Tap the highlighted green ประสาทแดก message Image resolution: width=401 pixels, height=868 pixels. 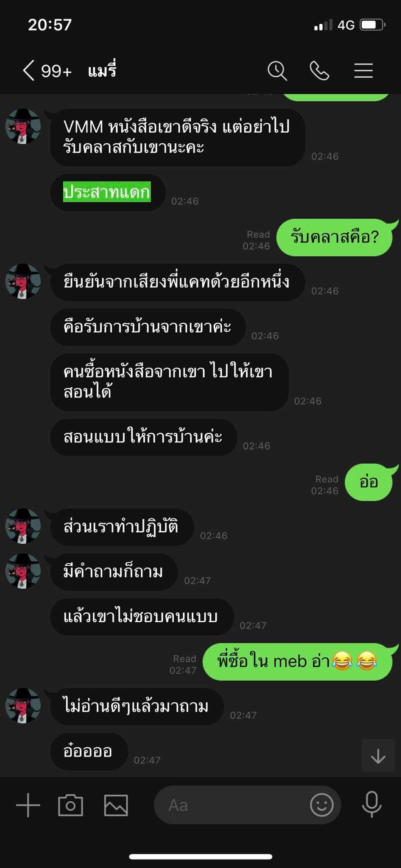tap(107, 192)
